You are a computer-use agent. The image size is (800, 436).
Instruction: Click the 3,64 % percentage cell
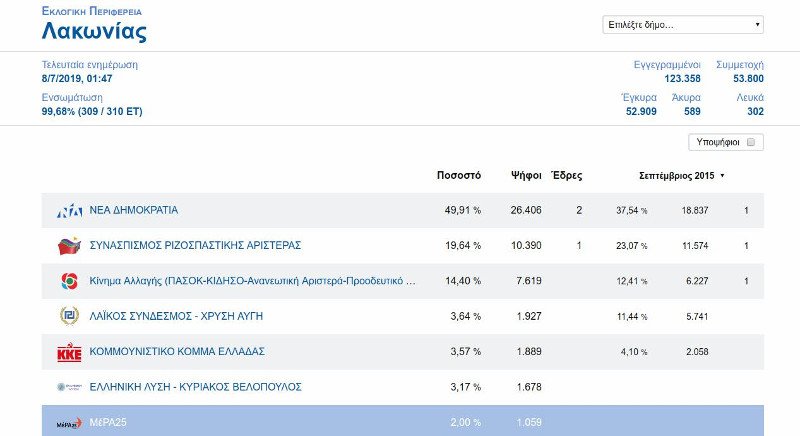point(465,316)
